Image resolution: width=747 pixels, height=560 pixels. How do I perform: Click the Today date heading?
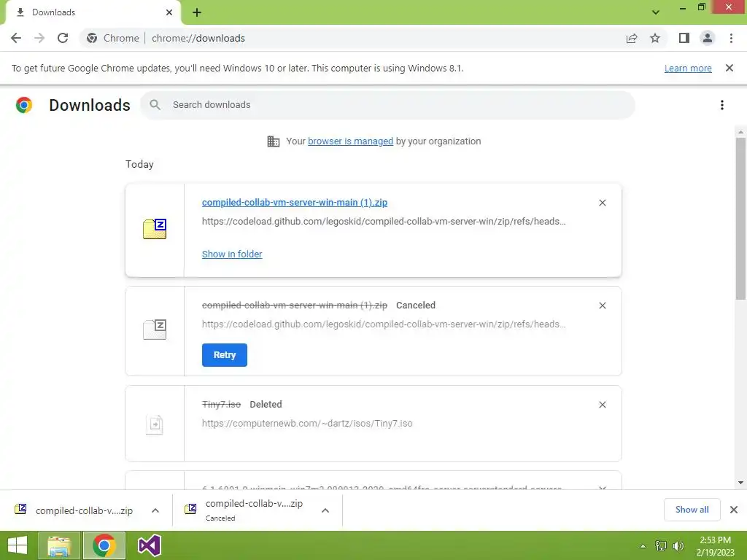(139, 164)
